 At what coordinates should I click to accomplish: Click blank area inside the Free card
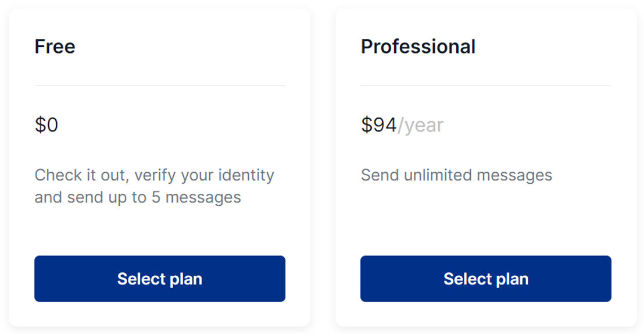click(160, 230)
